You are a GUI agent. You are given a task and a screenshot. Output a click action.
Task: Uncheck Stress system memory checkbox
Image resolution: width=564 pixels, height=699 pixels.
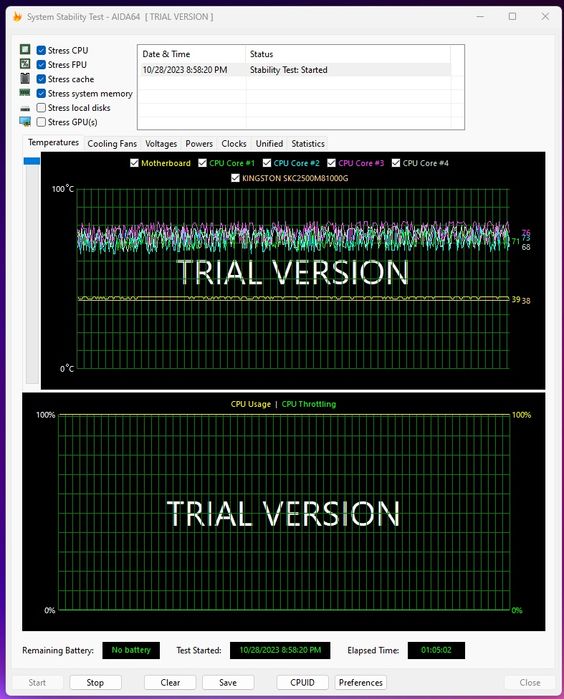pos(41,94)
